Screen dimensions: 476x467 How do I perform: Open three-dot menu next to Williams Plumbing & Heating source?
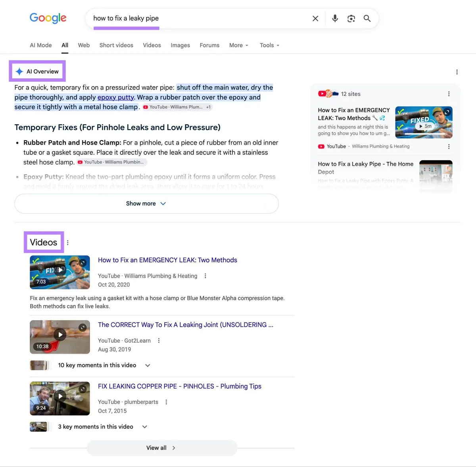tap(449, 146)
